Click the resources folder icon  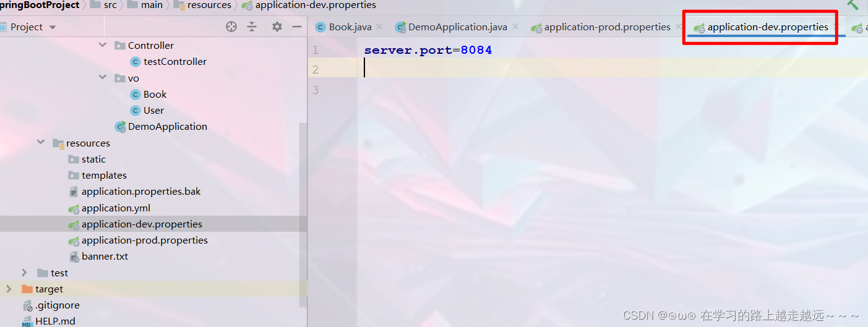pyautogui.click(x=58, y=143)
